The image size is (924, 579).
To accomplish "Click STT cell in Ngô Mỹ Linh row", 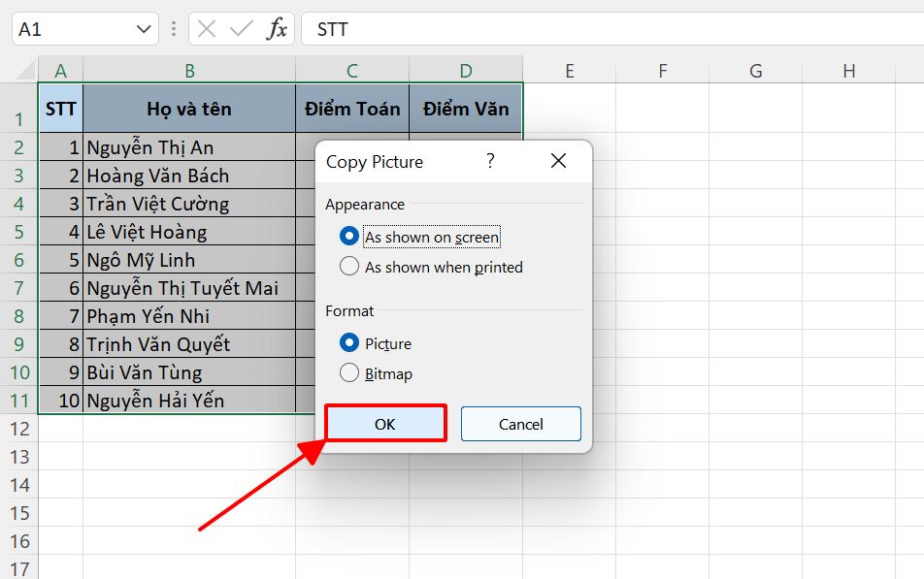I will pyautogui.click(x=61, y=260).
